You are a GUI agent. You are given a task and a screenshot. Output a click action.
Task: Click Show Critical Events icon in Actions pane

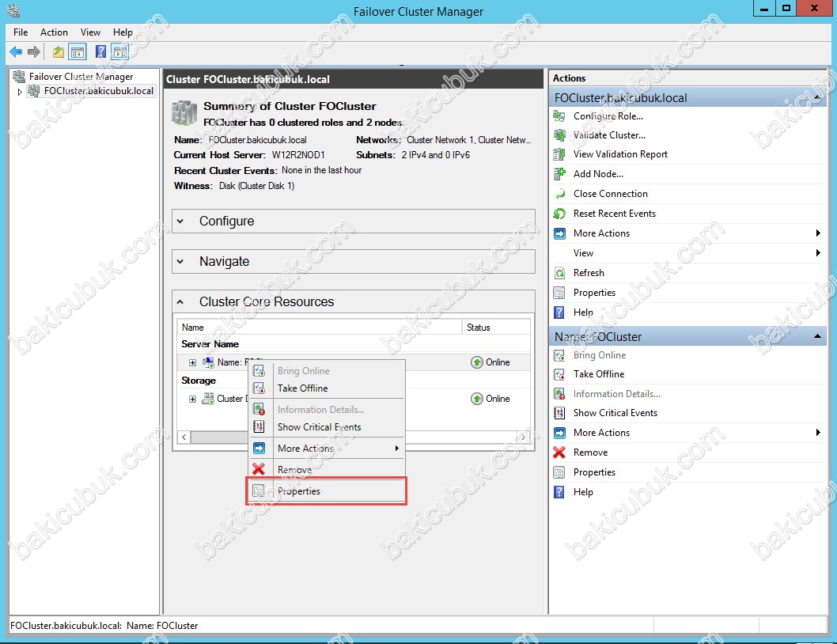(x=559, y=413)
